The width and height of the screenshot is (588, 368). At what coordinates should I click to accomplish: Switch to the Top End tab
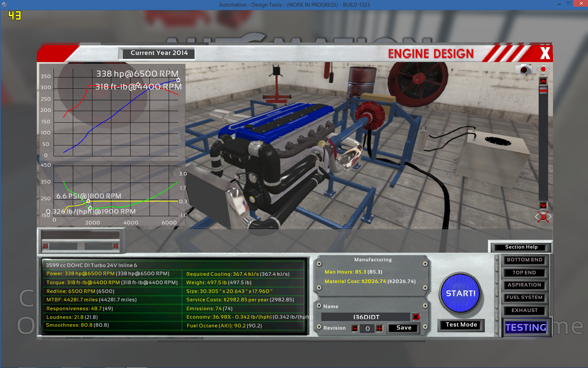pyautogui.click(x=524, y=273)
